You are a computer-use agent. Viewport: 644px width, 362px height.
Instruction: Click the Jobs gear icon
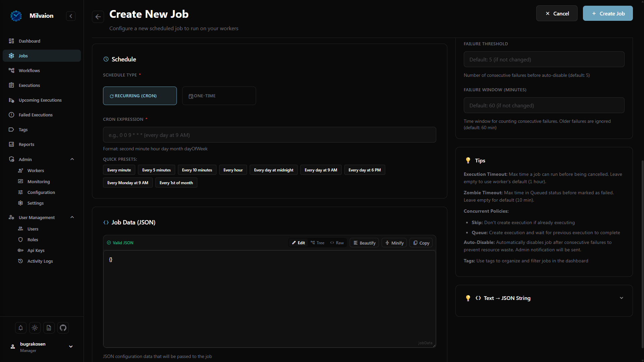11,56
